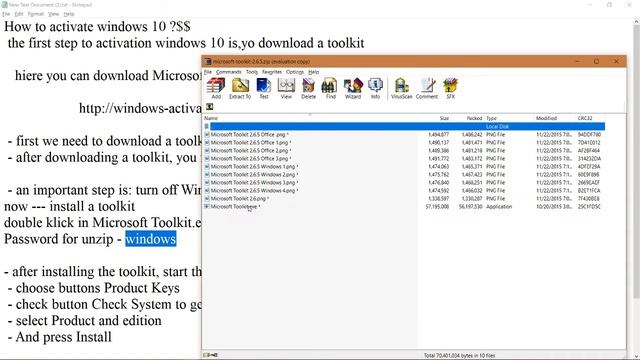Click the 57,195,008 size value
Image resolution: width=640 pixels, height=360 pixels.
(437, 207)
